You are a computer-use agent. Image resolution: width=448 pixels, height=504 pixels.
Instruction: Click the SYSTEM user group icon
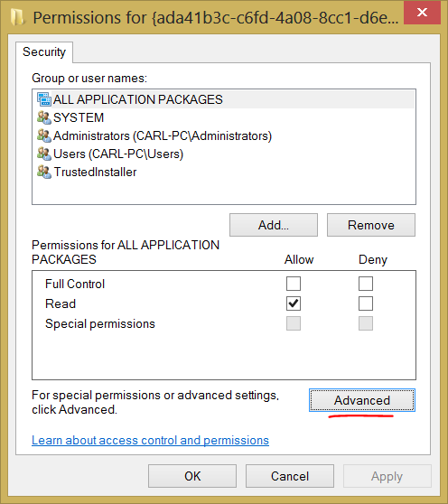point(44,117)
